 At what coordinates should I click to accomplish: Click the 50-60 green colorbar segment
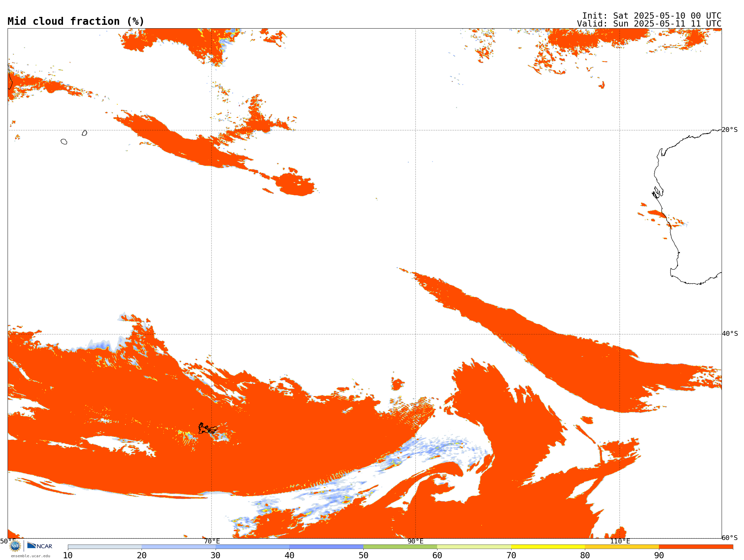click(x=400, y=547)
